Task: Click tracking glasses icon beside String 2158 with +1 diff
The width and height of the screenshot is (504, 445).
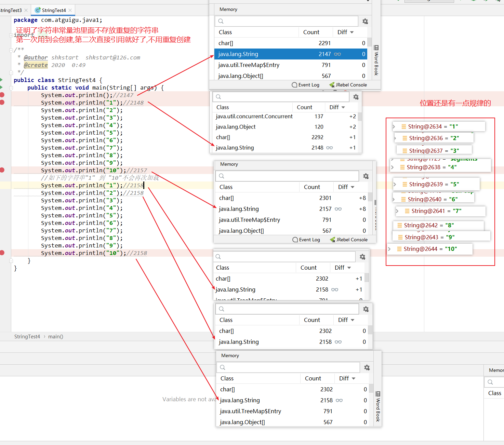Action: pos(335,290)
